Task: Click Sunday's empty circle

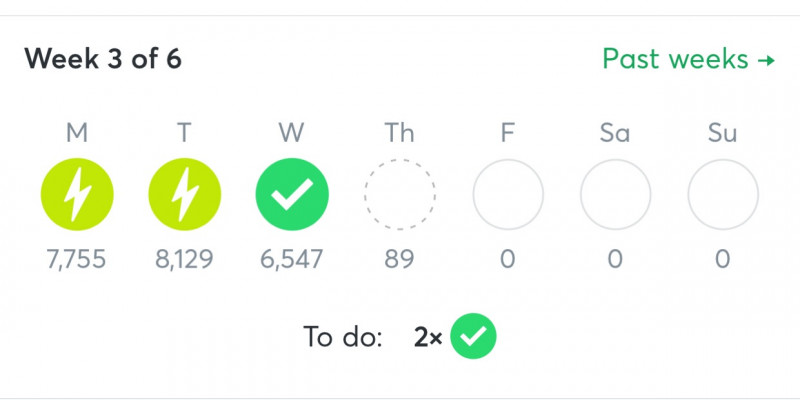Action: pos(723,195)
